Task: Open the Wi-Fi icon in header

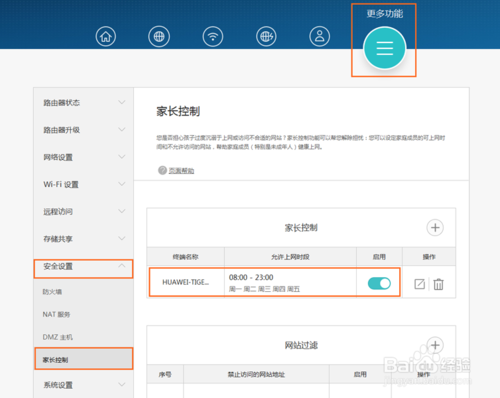Action: pos(213,36)
